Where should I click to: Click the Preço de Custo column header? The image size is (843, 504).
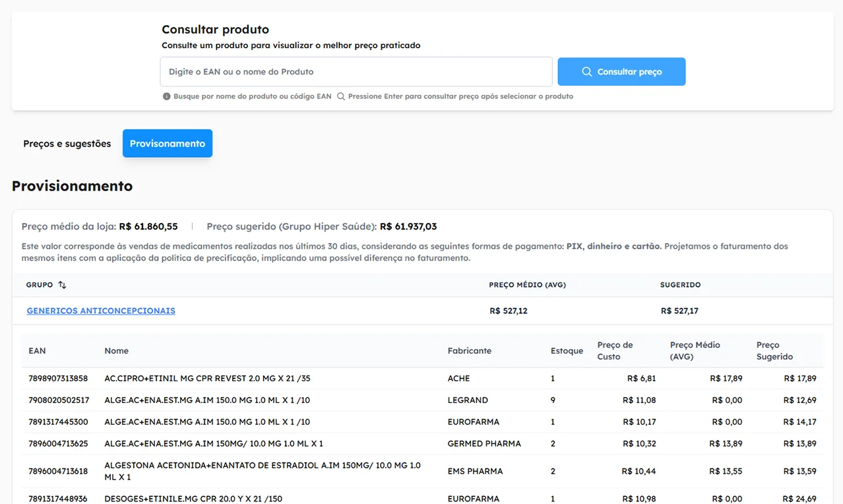(x=615, y=351)
